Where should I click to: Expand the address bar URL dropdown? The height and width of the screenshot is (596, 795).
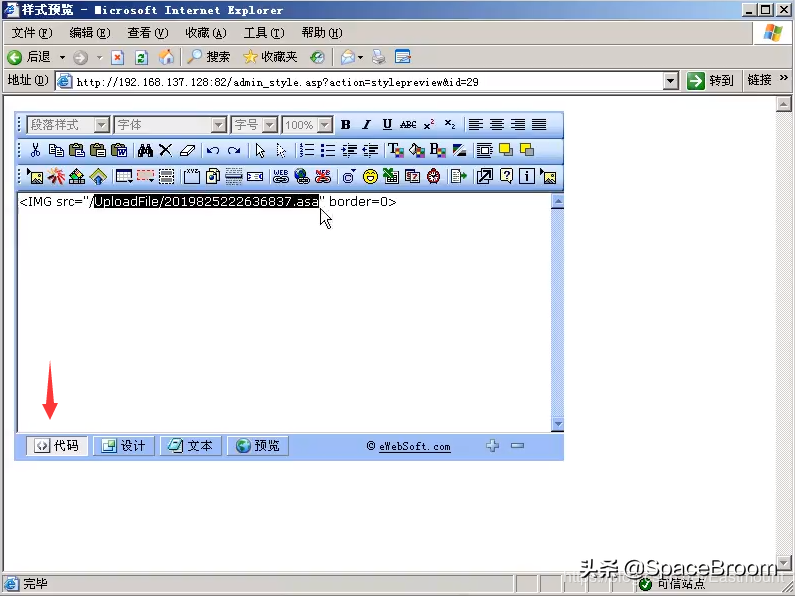pos(671,81)
